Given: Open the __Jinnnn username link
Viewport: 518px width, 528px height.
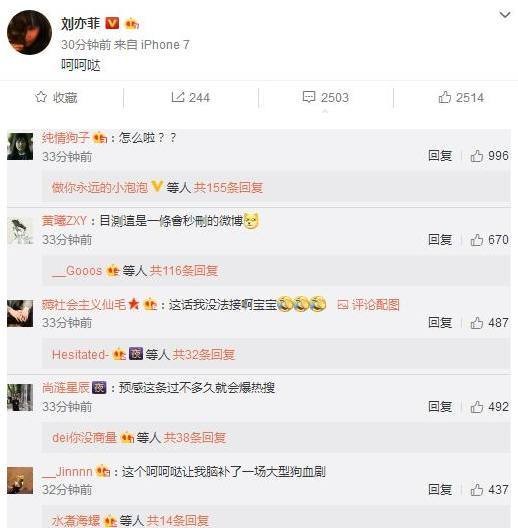Looking at the screenshot, I should (67, 471).
